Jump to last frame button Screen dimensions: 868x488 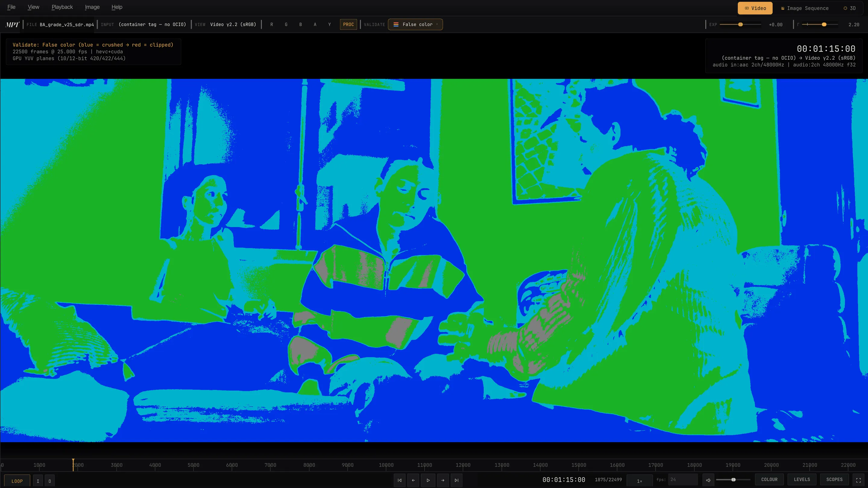coord(457,480)
